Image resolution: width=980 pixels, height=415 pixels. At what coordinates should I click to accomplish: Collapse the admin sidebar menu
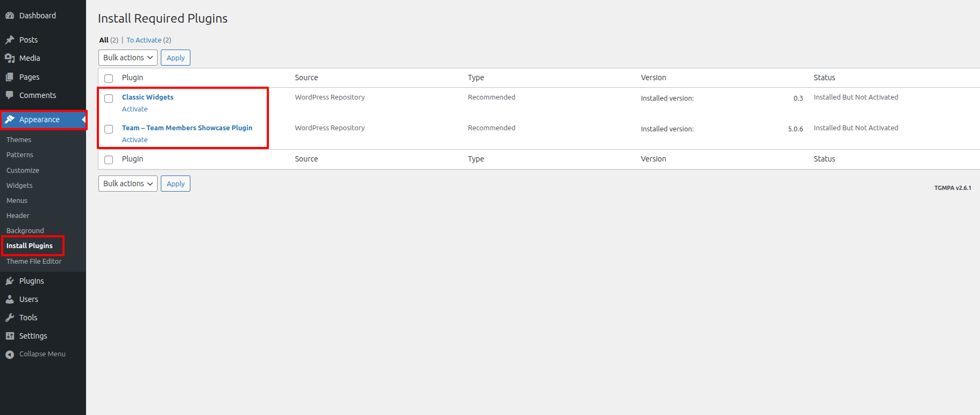coord(35,354)
